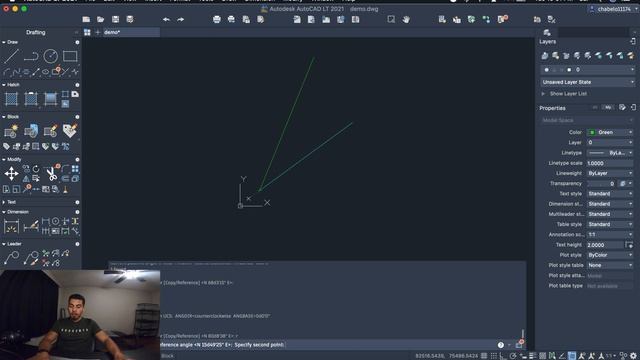Collapse the Modify panel section
The width and height of the screenshot is (640, 360).
(x=4, y=159)
